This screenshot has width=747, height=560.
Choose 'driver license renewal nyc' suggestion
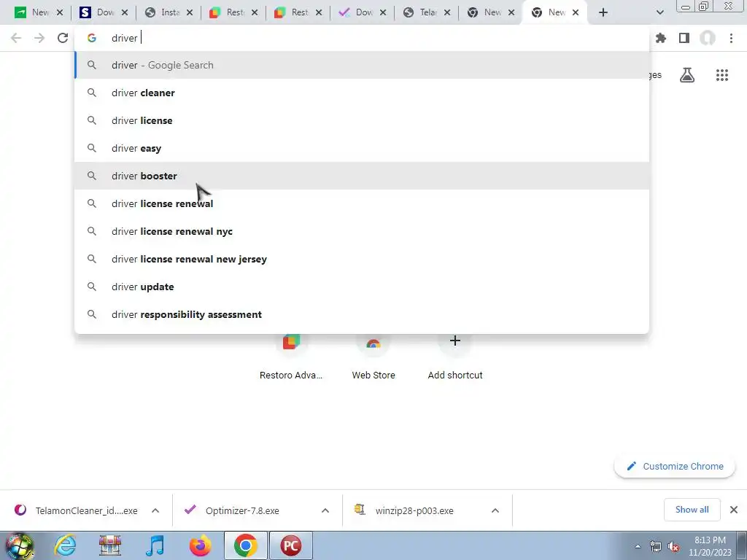click(x=362, y=231)
